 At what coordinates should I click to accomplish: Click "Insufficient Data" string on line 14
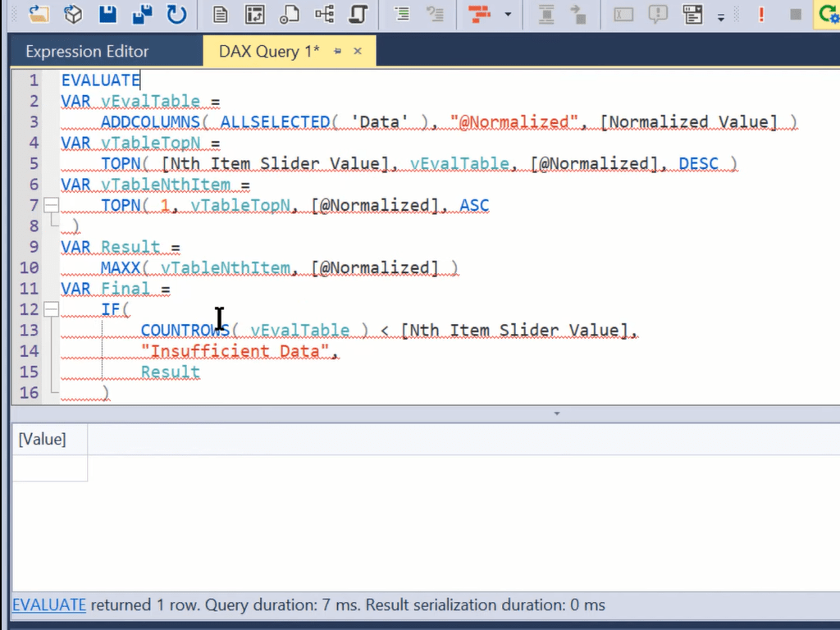coord(235,351)
